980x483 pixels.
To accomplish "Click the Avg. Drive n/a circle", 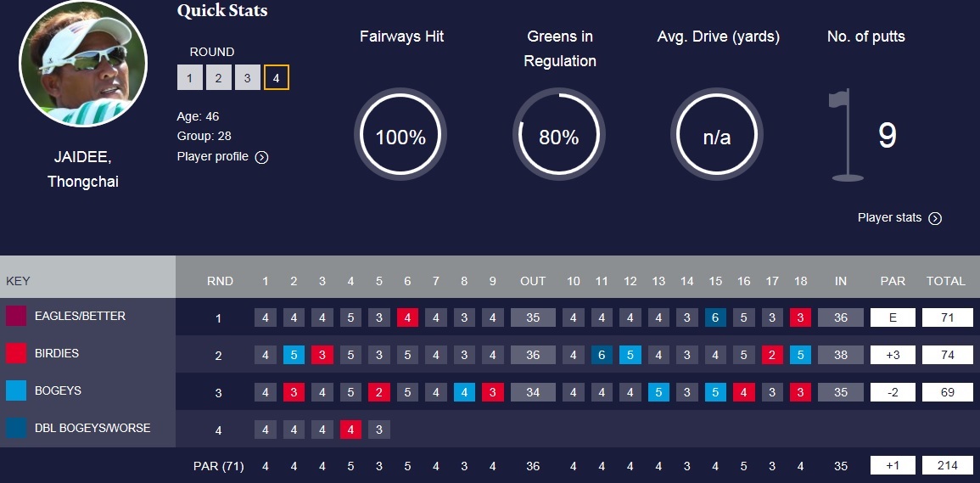I will tap(716, 136).
